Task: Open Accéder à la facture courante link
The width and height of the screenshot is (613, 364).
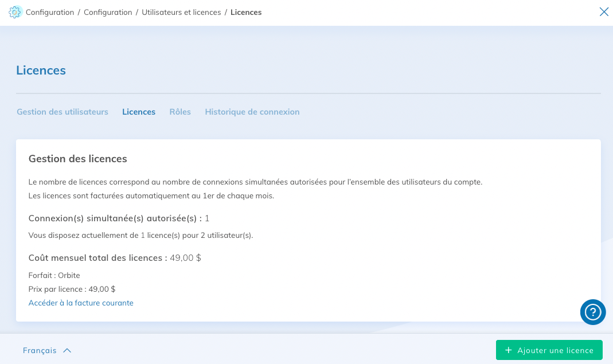Action: click(81, 303)
